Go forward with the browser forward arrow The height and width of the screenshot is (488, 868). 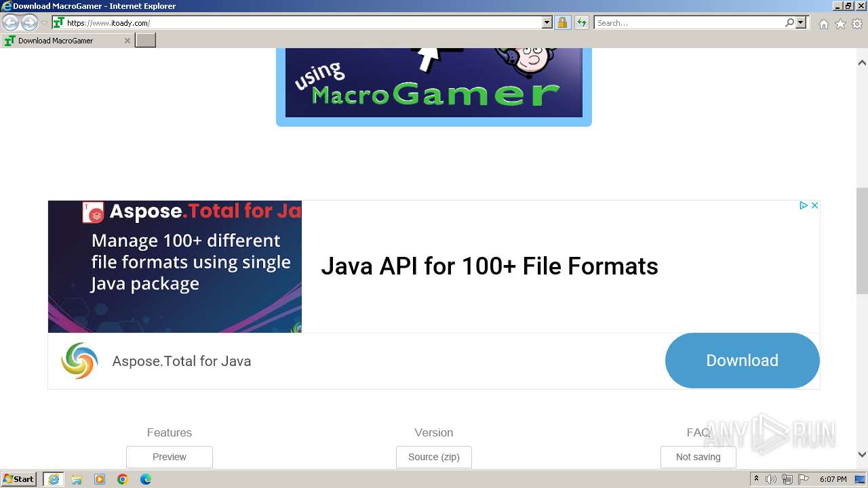[x=29, y=23]
